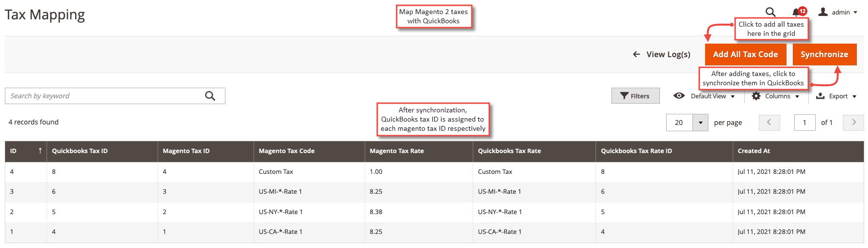Click the Add All Tax Code button

(745, 54)
